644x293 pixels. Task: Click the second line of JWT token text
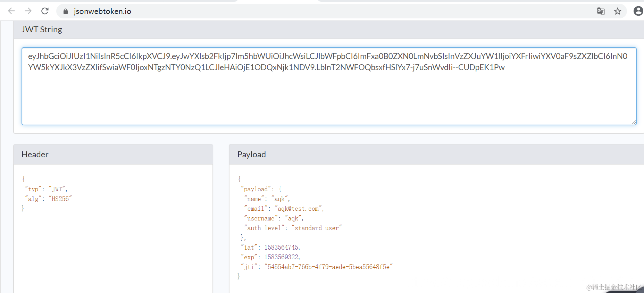[x=266, y=67]
